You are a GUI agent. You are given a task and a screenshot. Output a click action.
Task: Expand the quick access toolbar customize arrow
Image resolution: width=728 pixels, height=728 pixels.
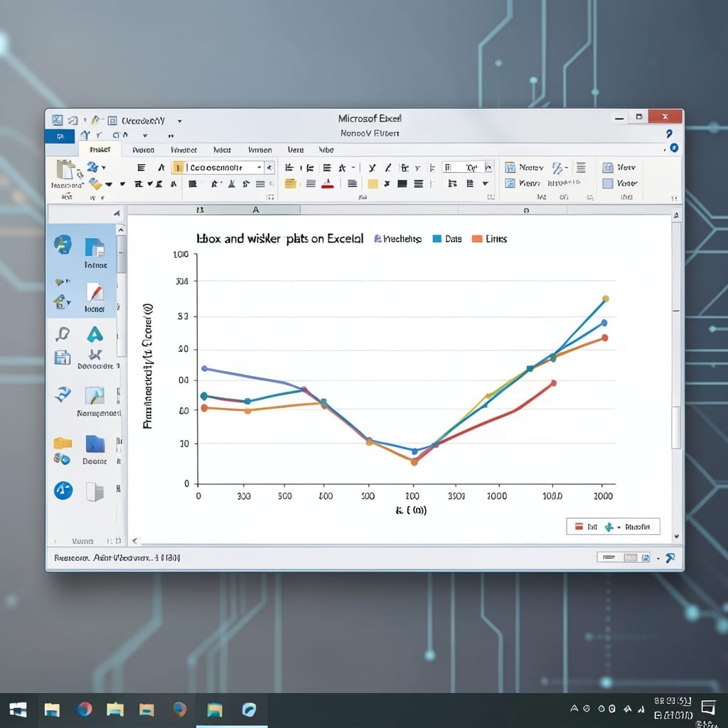coord(179,121)
